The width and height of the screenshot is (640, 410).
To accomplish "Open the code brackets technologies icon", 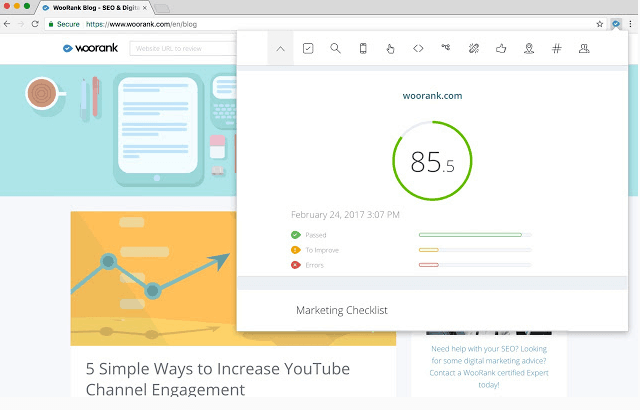I will 418,49.
